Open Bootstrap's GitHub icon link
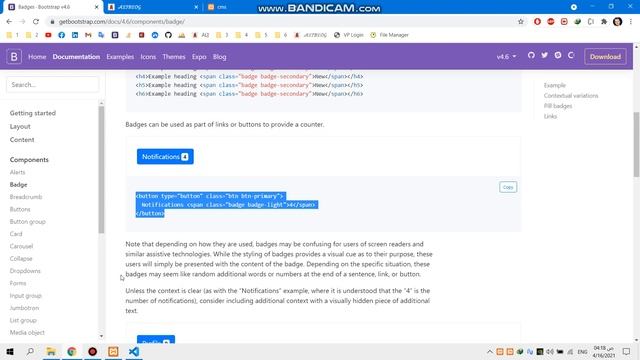The height and width of the screenshot is (360, 640). 531,55
